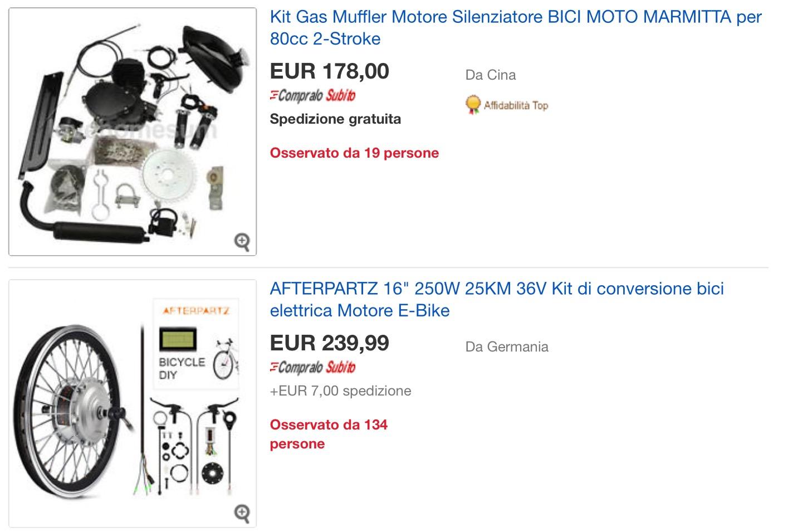
Task: Click the Compralo Subito logo under EUR 239,99
Action: 312,367
